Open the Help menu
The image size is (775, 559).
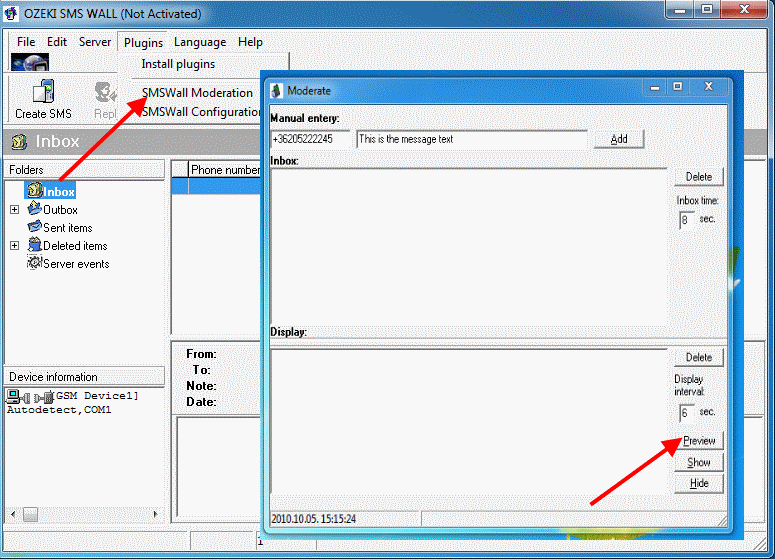250,42
